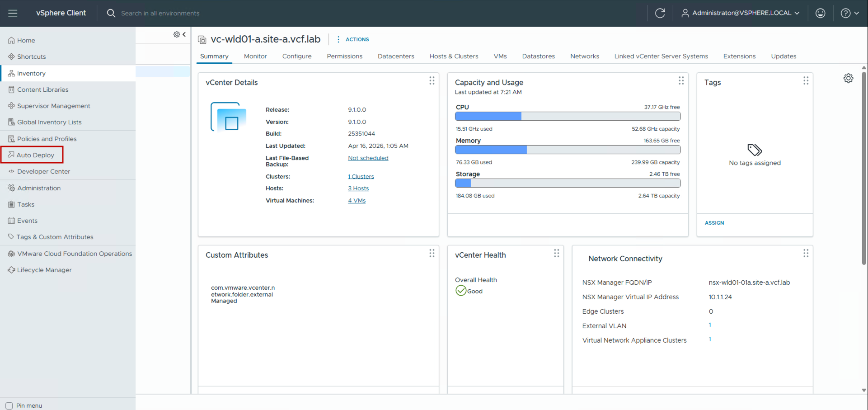This screenshot has width=868, height=410.
Task: Open the page customization gear icon
Action: click(x=848, y=78)
